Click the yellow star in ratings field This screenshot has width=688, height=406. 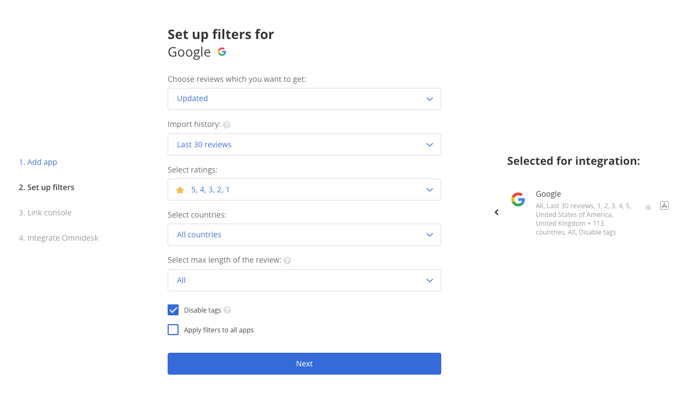pos(180,190)
